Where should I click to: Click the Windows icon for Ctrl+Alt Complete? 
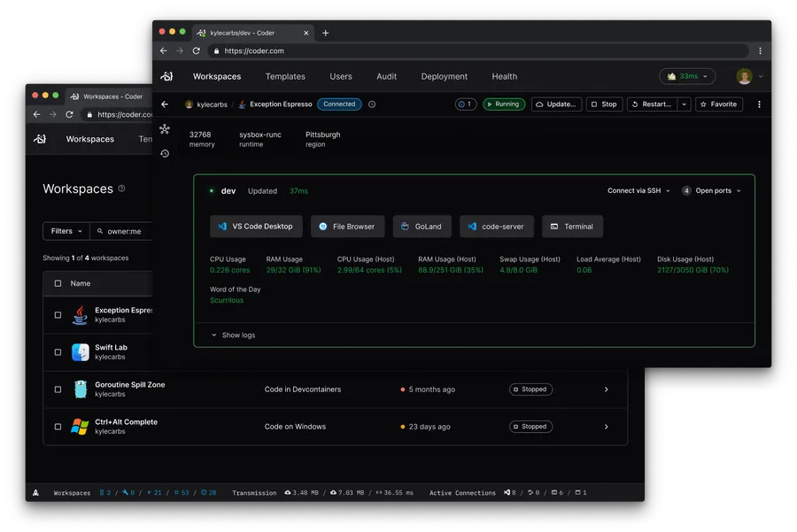80,427
